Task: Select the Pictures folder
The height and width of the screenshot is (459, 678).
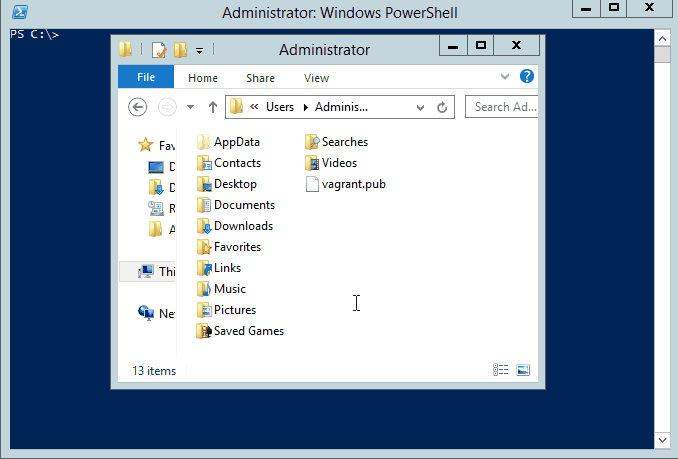Action: point(226,310)
